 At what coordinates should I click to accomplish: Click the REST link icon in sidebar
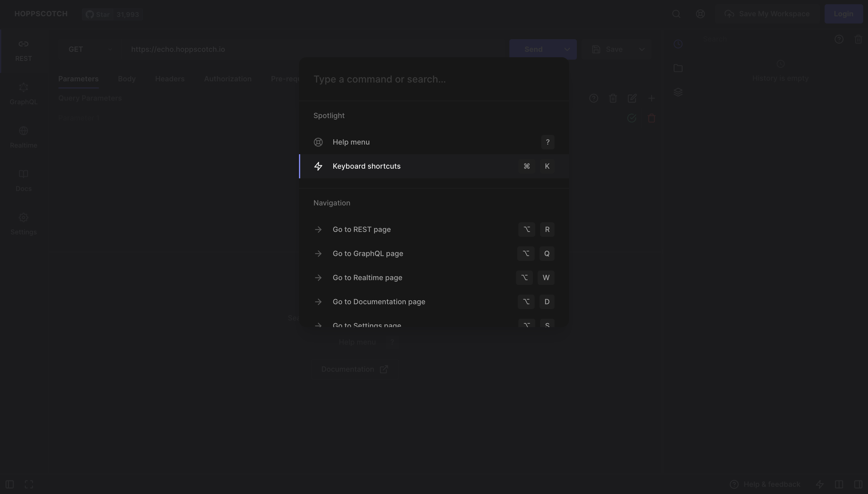(x=23, y=44)
